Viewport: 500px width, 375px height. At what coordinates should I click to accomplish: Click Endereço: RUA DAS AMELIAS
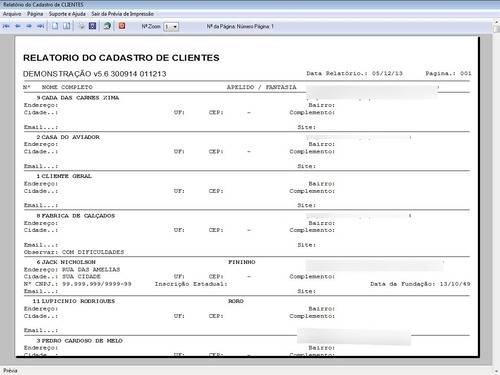coord(72,270)
